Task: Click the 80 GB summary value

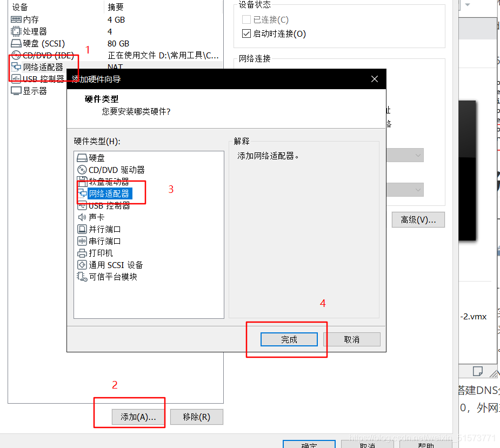Action: pos(118,43)
